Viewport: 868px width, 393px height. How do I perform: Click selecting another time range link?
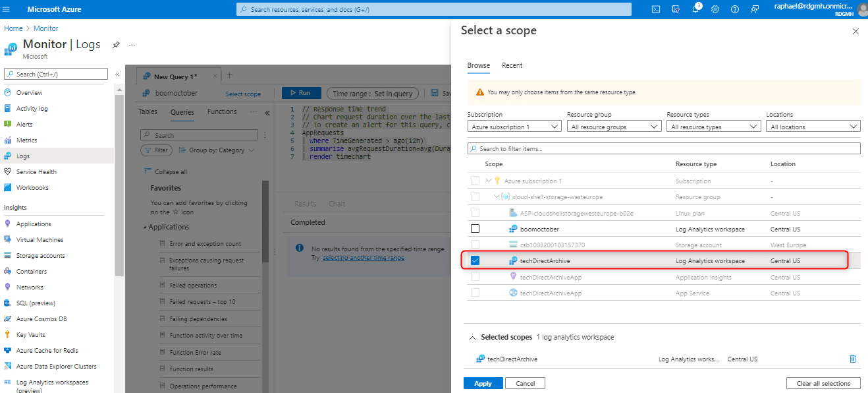tap(364, 258)
